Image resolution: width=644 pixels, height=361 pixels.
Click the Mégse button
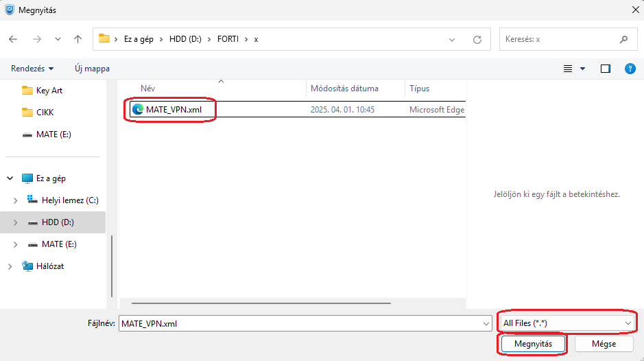[603, 344]
